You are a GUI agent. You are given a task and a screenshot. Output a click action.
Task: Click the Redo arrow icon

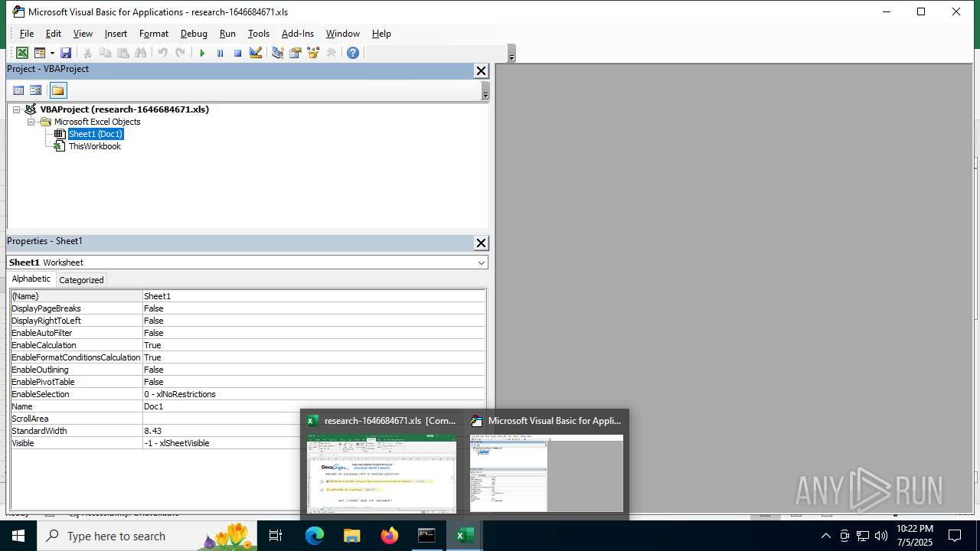point(181,53)
